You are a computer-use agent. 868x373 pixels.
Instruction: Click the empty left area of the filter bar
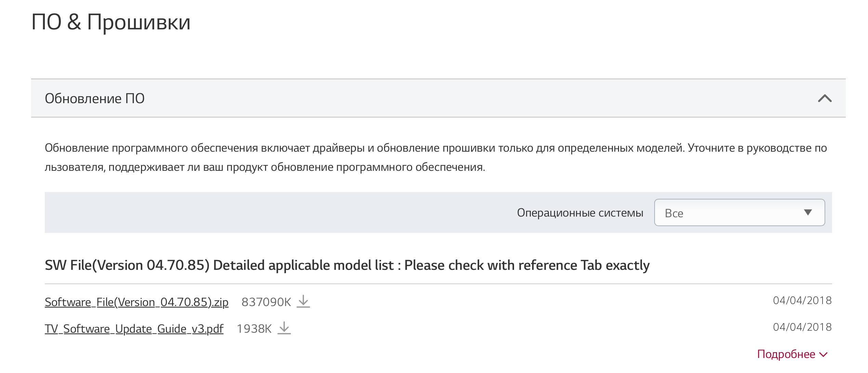click(239, 212)
